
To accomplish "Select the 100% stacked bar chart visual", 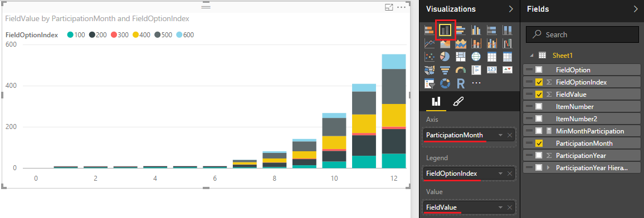I will coord(491,30).
